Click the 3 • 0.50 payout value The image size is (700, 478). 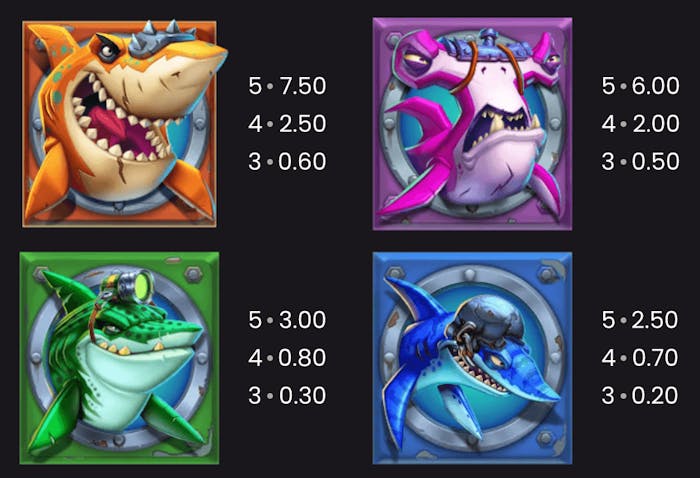click(x=640, y=162)
